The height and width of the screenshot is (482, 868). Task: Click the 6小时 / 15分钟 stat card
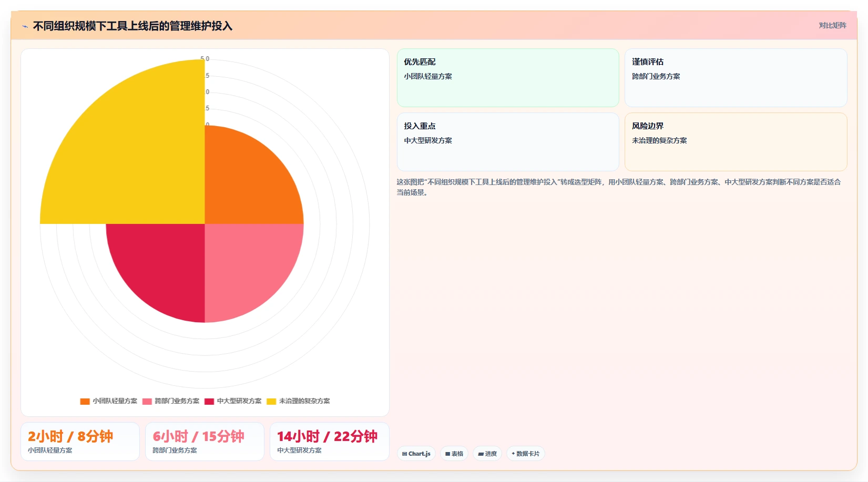(x=205, y=442)
